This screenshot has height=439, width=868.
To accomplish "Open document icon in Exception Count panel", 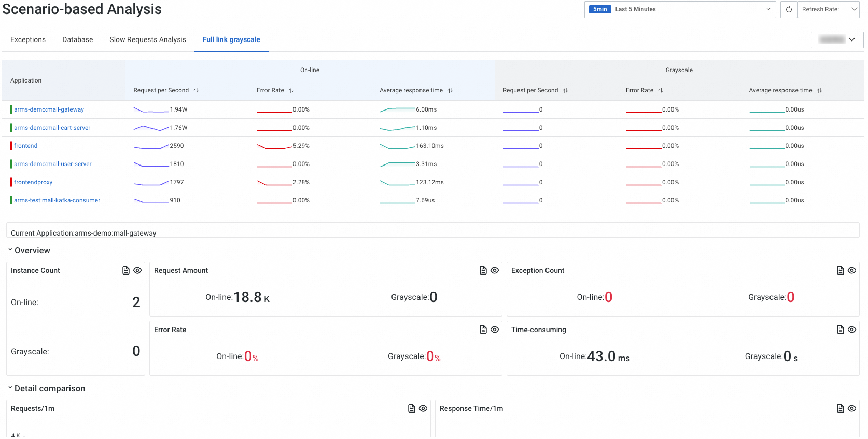I will point(840,270).
